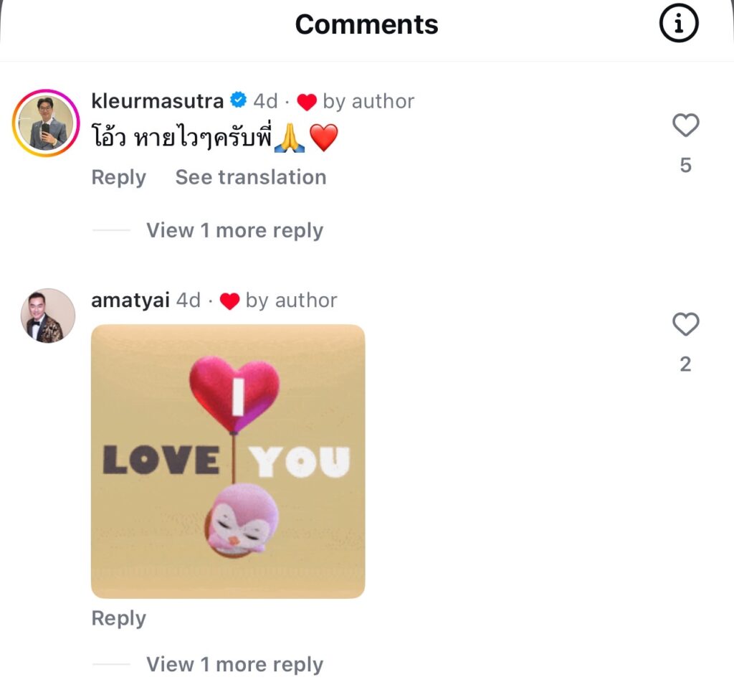Open the kleurmasutra username link
Screen dimensions: 734x700
[x=158, y=101]
